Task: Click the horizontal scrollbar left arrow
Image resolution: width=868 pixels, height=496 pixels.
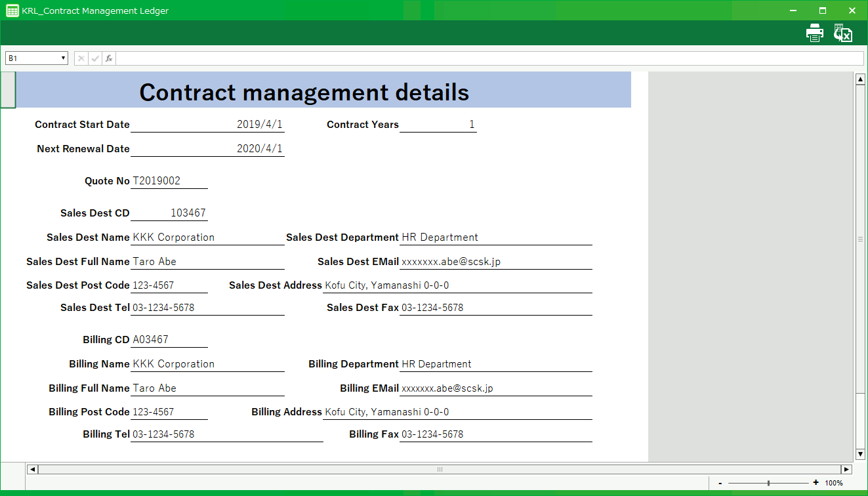Action: (x=32, y=469)
